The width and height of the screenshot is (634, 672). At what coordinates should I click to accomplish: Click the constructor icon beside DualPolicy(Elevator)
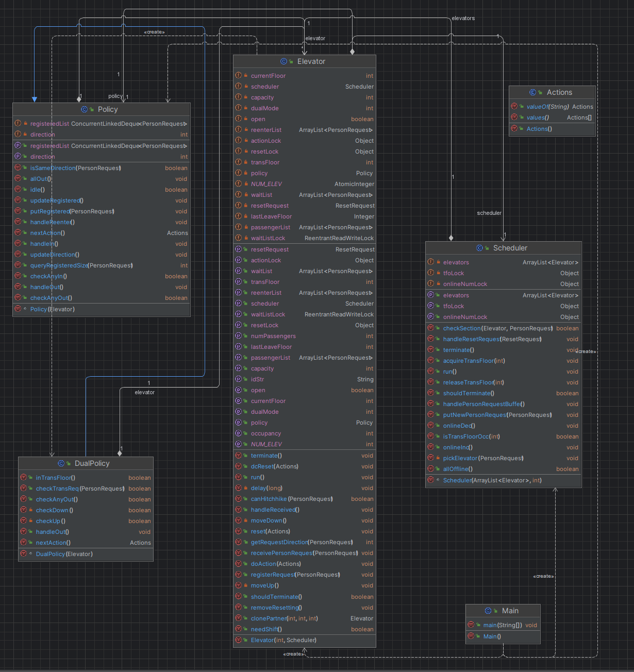(24, 553)
